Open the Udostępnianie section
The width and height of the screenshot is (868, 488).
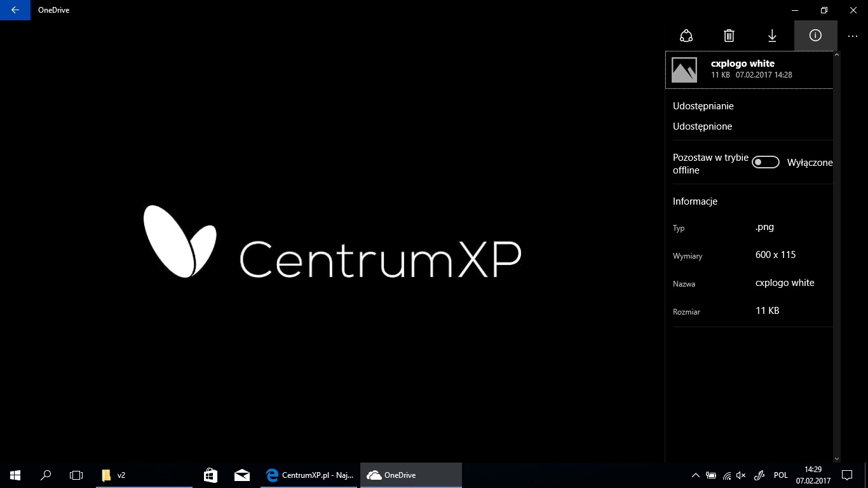click(x=703, y=106)
